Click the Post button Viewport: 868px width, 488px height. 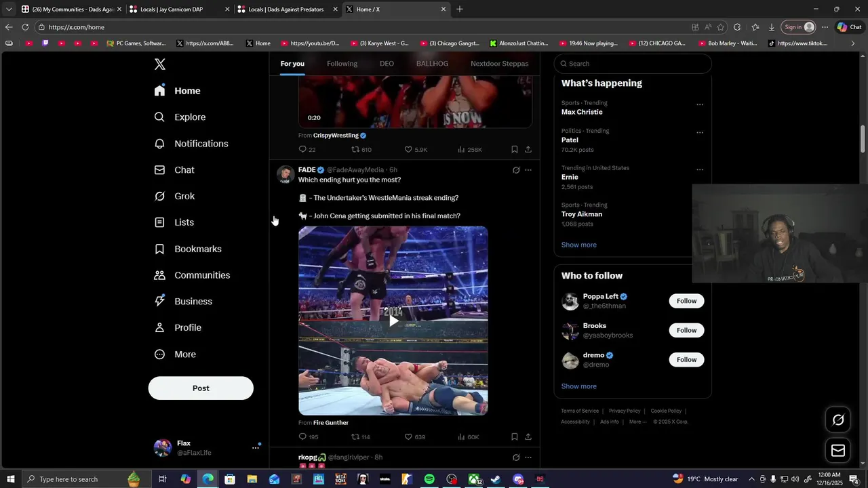point(201,388)
